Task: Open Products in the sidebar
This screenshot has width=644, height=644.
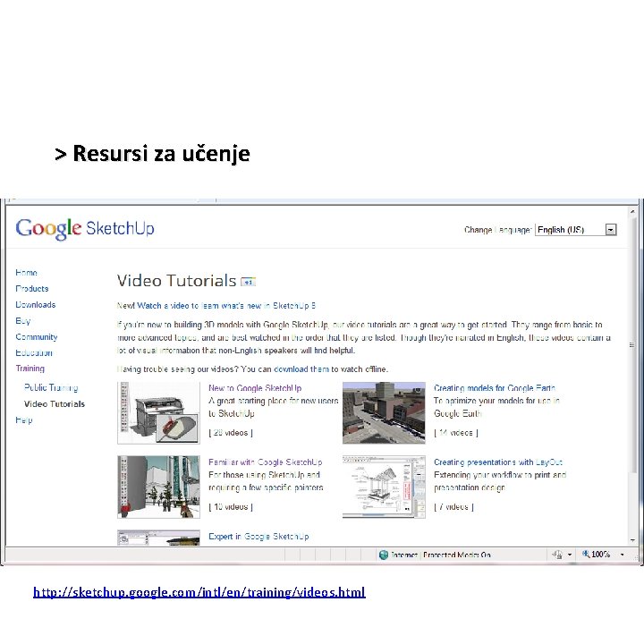Action: 32,288
